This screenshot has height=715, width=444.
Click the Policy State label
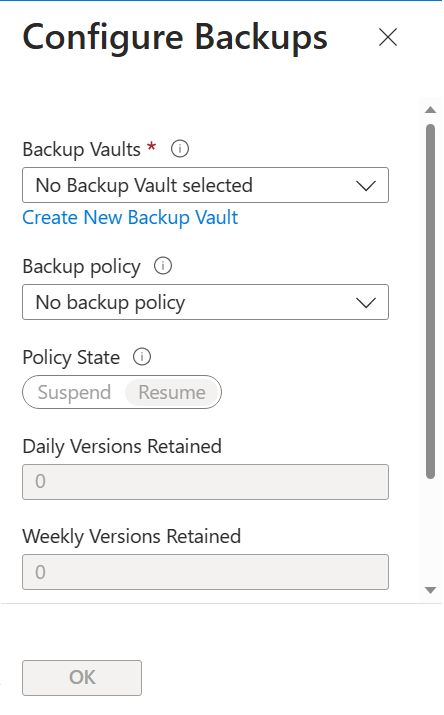click(x=71, y=358)
